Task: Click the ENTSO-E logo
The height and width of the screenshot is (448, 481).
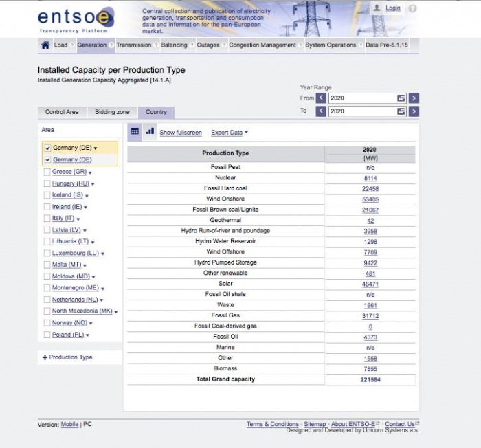Action: click(76, 20)
